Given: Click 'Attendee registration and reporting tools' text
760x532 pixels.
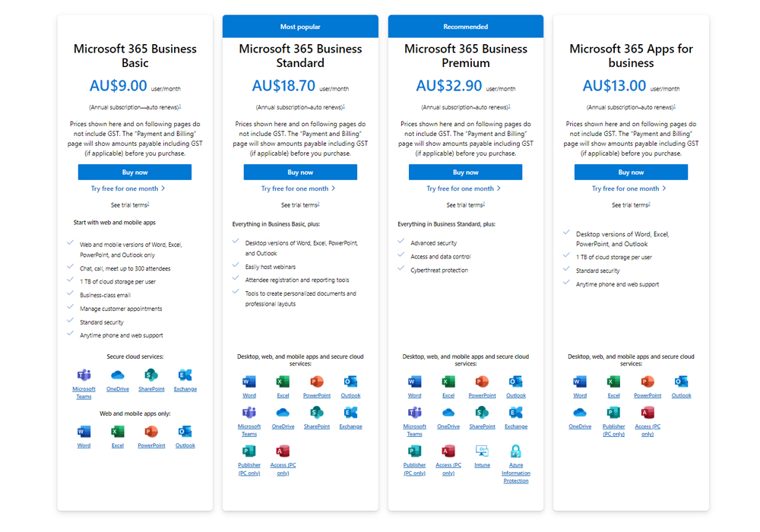Looking at the screenshot, I should coord(296,280).
